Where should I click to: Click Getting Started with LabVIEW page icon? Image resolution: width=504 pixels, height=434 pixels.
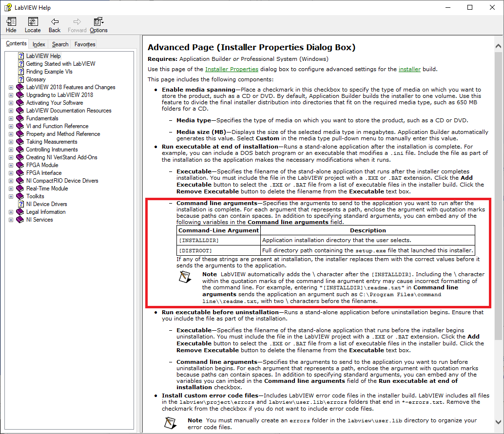[x=21, y=64]
